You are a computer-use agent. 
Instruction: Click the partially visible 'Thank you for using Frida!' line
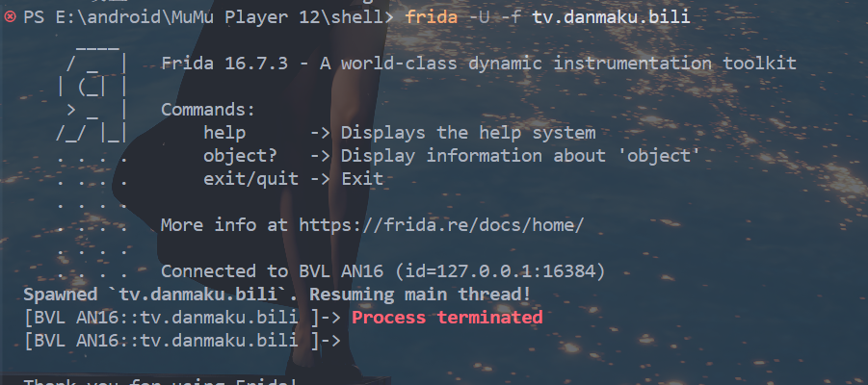(161, 381)
